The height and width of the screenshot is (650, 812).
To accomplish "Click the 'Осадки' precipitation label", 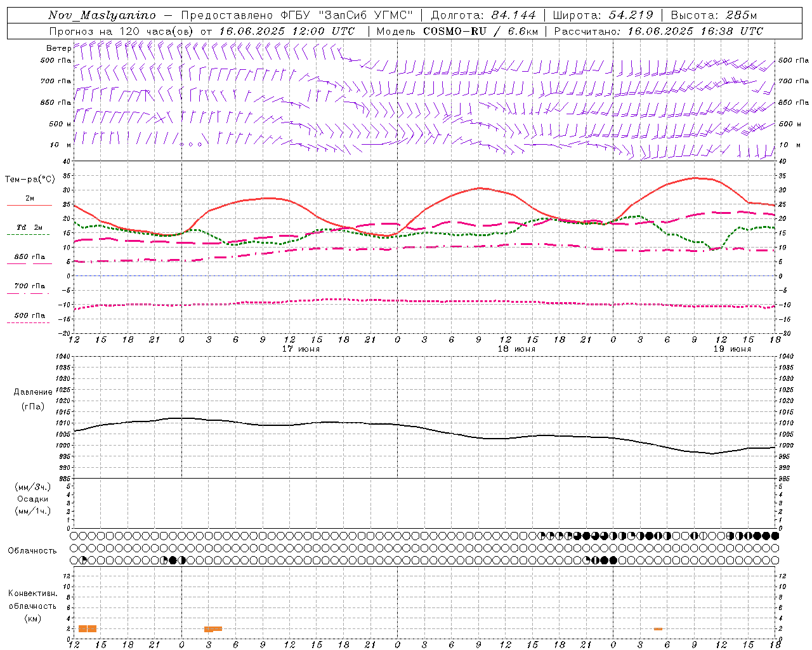I will [33, 499].
